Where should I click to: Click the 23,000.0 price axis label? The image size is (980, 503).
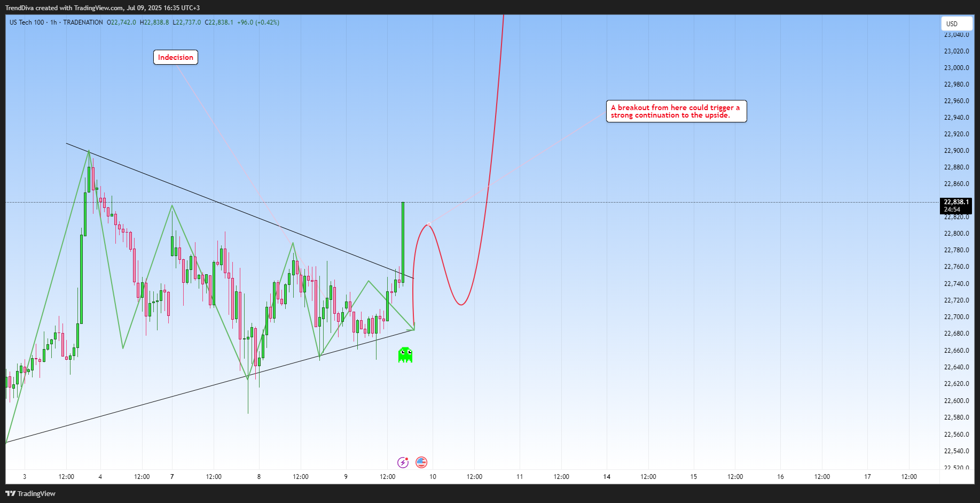point(957,68)
